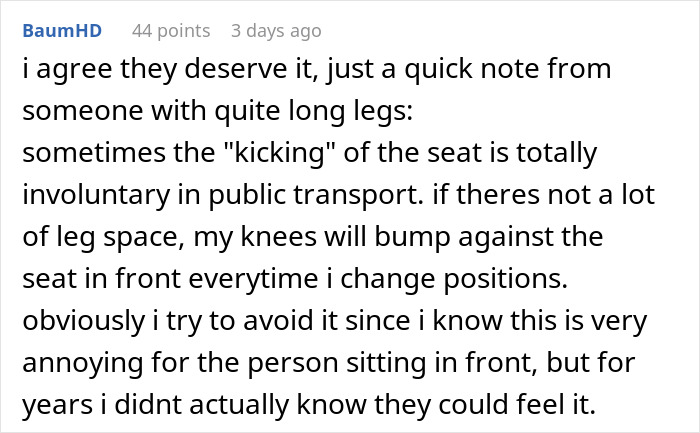Click the first line starting 'i agree they deserve it'
The width and height of the screenshot is (700, 433).
click(x=317, y=69)
